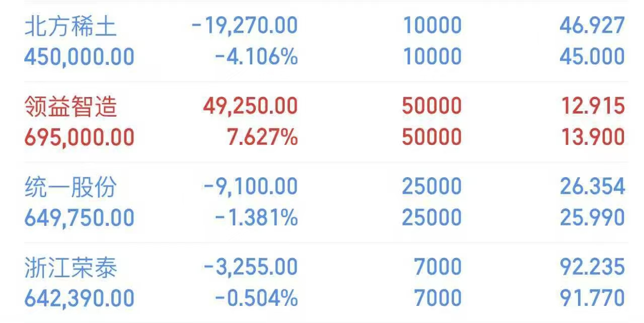Click the loss figure -19,270.00
Image resolution: width=644 pixels, height=323 pixels.
tap(245, 26)
